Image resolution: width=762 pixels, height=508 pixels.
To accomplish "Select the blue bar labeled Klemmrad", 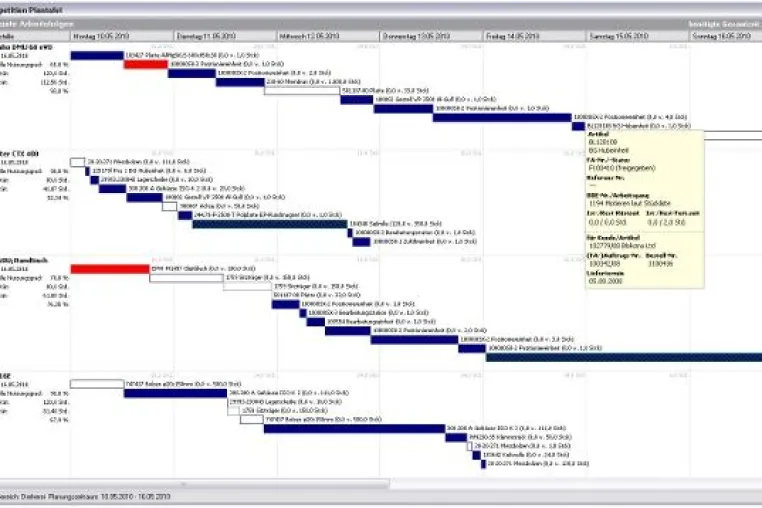I will click(456, 438).
